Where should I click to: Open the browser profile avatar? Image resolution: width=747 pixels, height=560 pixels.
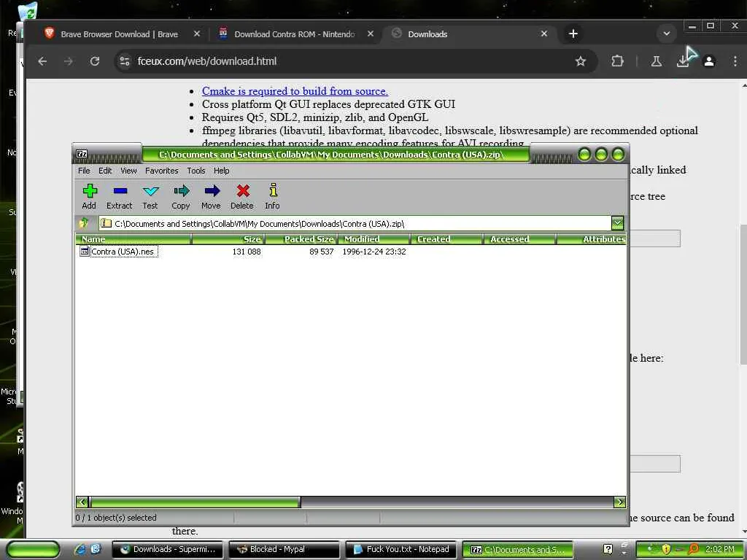709,61
